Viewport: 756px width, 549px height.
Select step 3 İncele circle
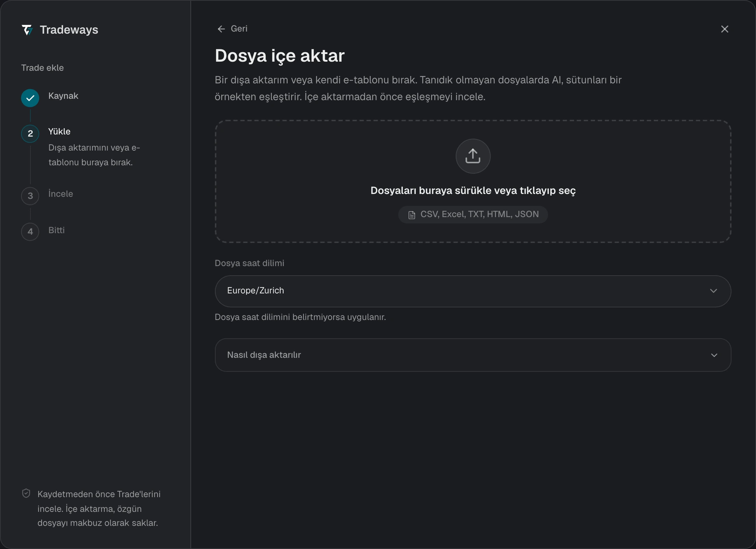click(x=30, y=196)
